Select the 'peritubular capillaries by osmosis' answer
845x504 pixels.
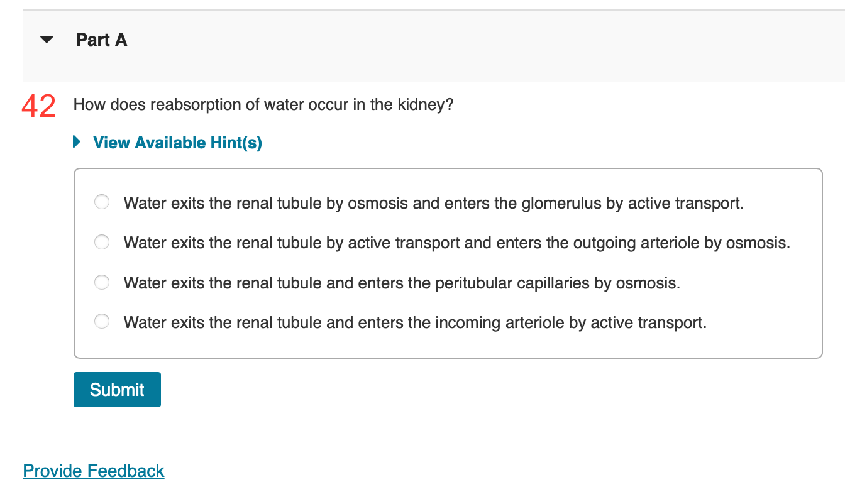coord(101,282)
